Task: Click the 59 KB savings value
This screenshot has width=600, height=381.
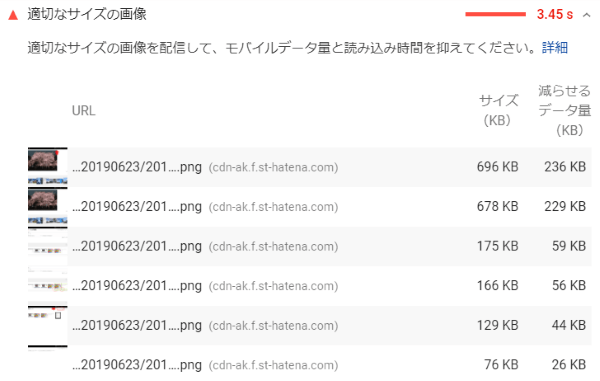Action: click(569, 246)
